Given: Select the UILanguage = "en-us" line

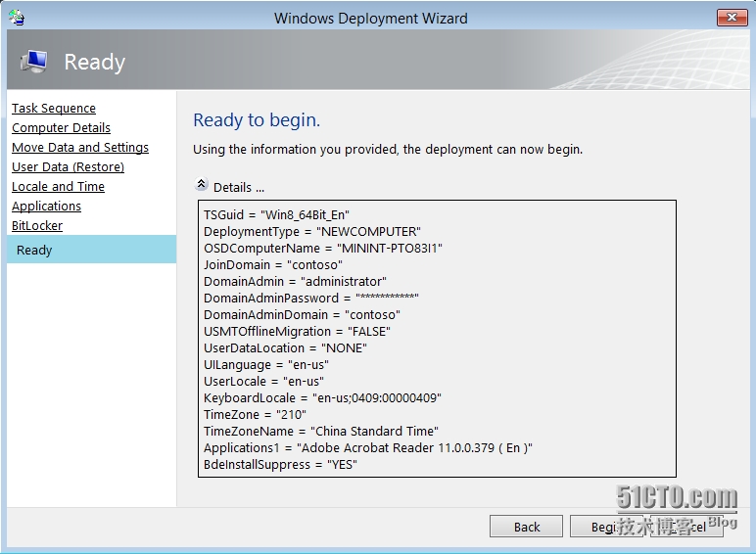Looking at the screenshot, I should 266,365.
